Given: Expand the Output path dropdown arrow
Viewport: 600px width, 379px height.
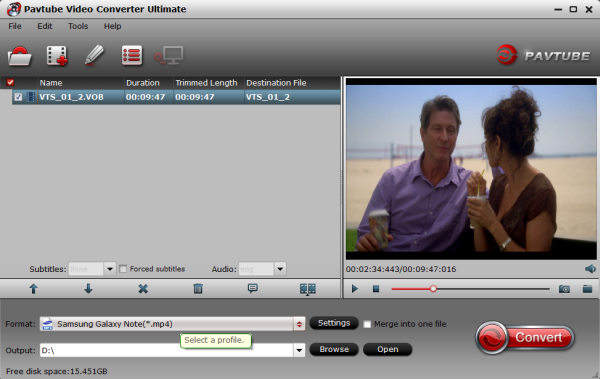Looking at the screenshot, I should [299, 350].
